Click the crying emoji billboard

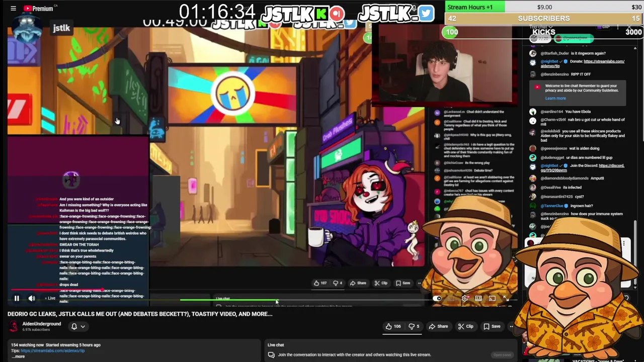[232, 94]
